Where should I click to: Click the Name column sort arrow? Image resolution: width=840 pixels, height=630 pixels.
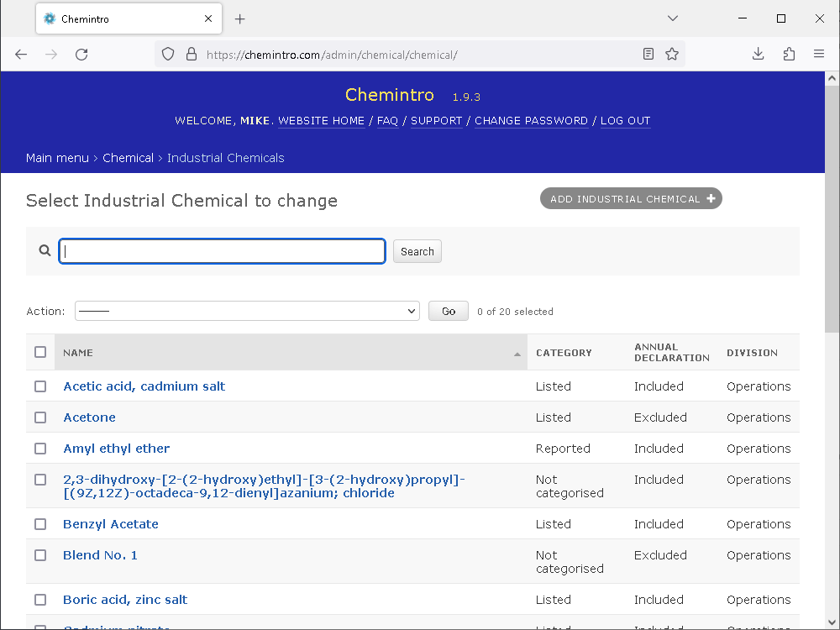[x=517, y=354]
